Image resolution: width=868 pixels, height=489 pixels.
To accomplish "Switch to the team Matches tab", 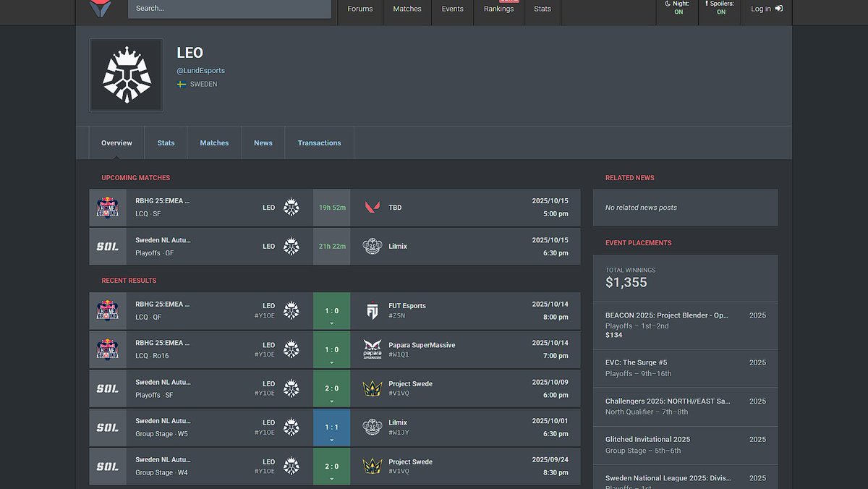I will (x=214, y=143).
